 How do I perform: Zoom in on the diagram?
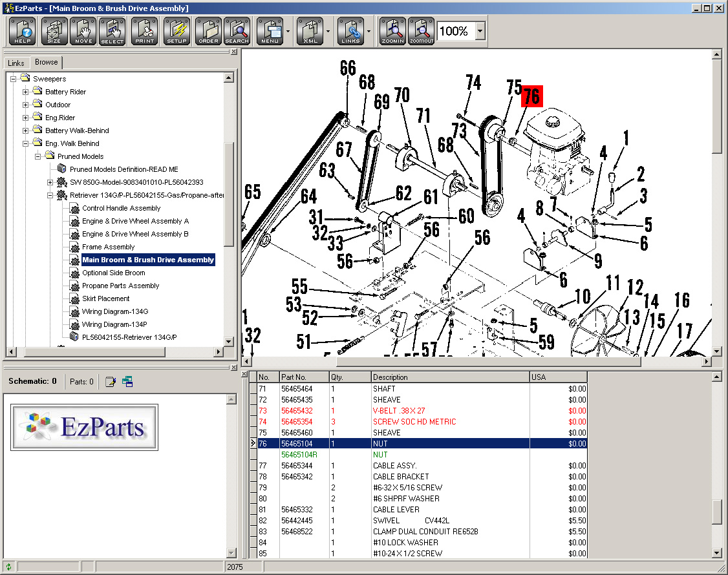pyautogui.click(x=393, y=31)
